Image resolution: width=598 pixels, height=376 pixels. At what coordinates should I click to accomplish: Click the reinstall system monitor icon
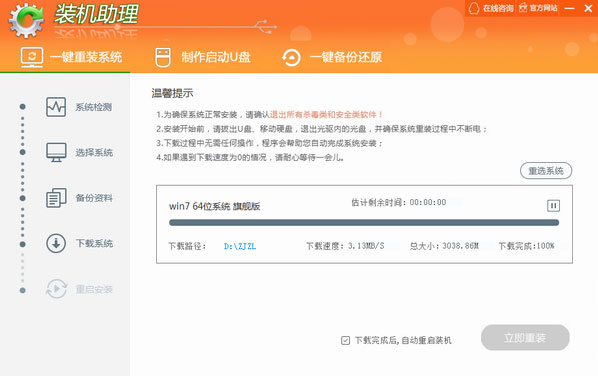click(x=32, y=57)
